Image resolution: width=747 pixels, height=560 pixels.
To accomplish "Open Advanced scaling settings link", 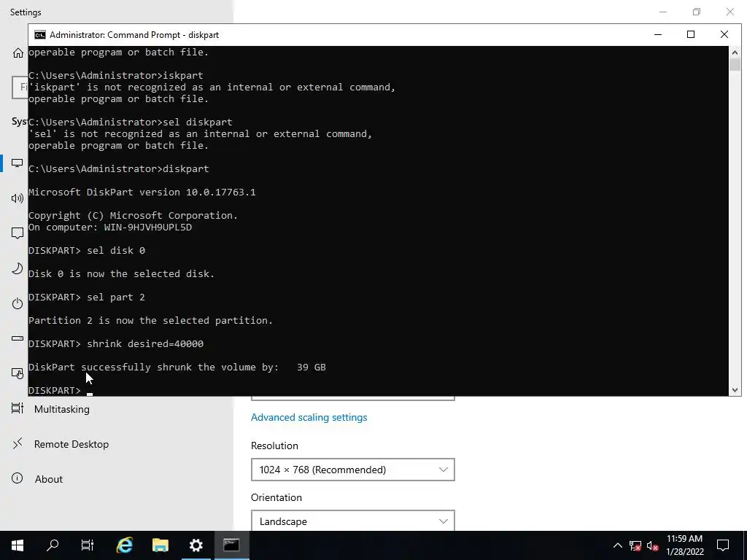I will [309, 417].
